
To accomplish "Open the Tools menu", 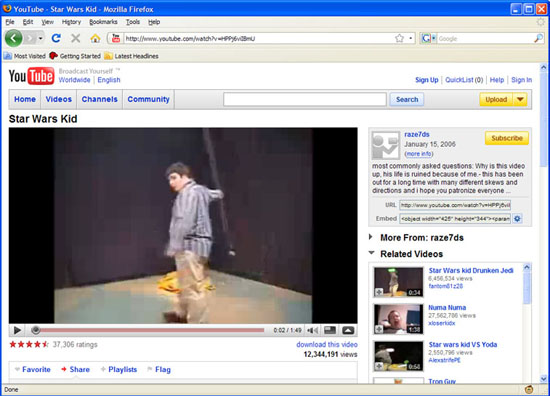I will [133, 22].
